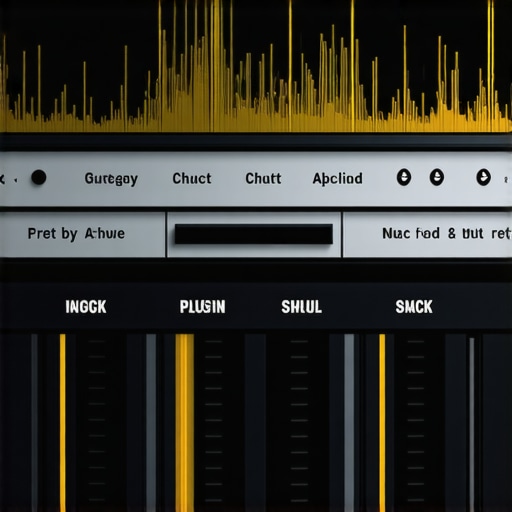Click the round right-pointing arrow icon

483,177
